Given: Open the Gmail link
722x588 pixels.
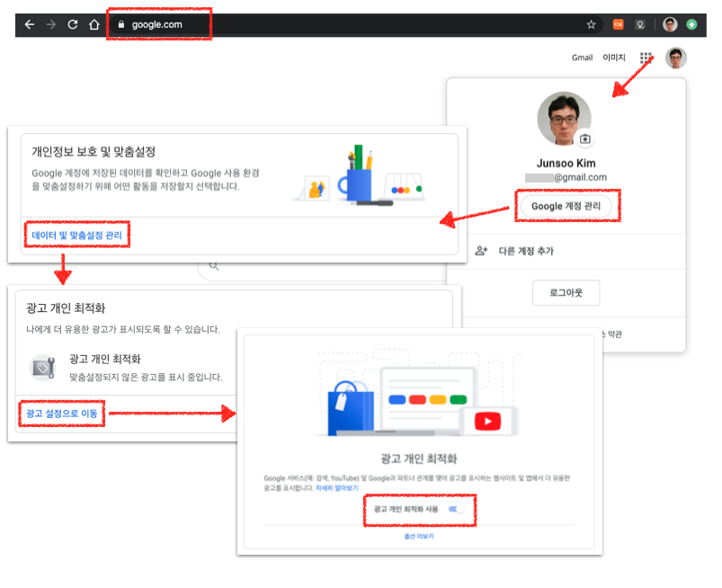Looking at the screenshot, I should 582,58.
